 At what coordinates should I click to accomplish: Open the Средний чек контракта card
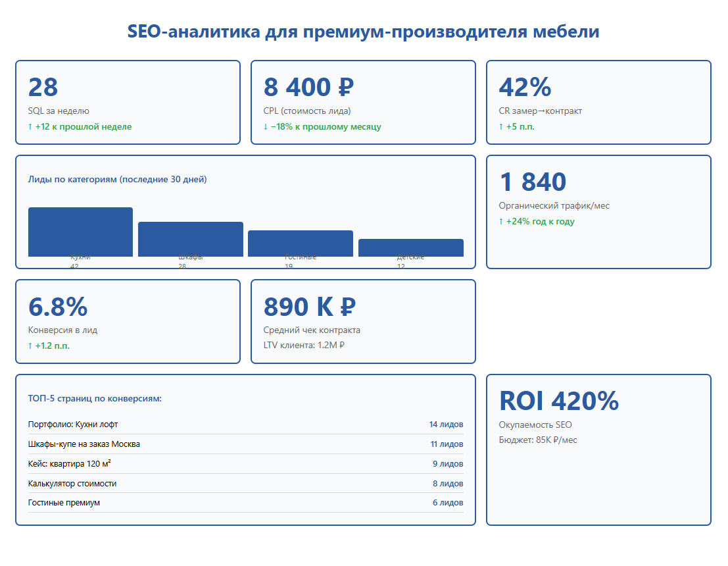(x=363, y=322)
